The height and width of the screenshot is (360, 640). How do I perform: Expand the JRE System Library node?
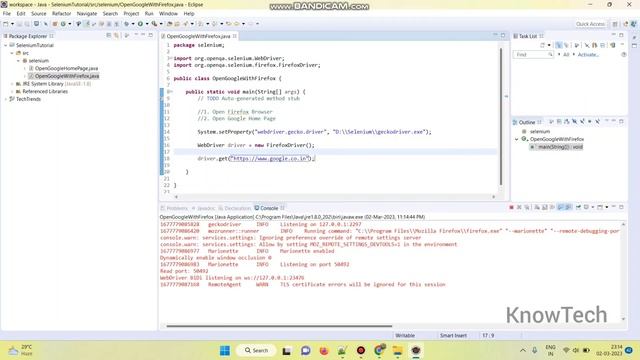(12, 84)
